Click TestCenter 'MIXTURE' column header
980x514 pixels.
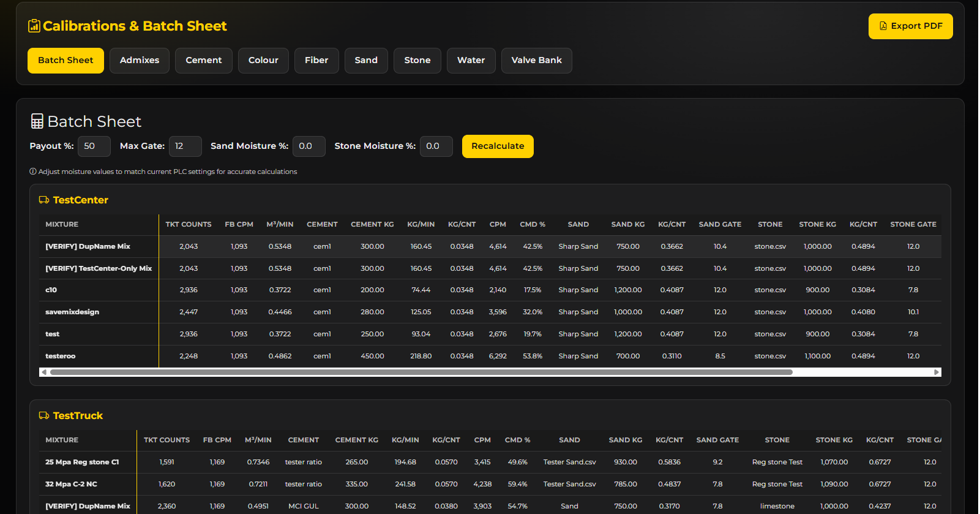(62, 224)
